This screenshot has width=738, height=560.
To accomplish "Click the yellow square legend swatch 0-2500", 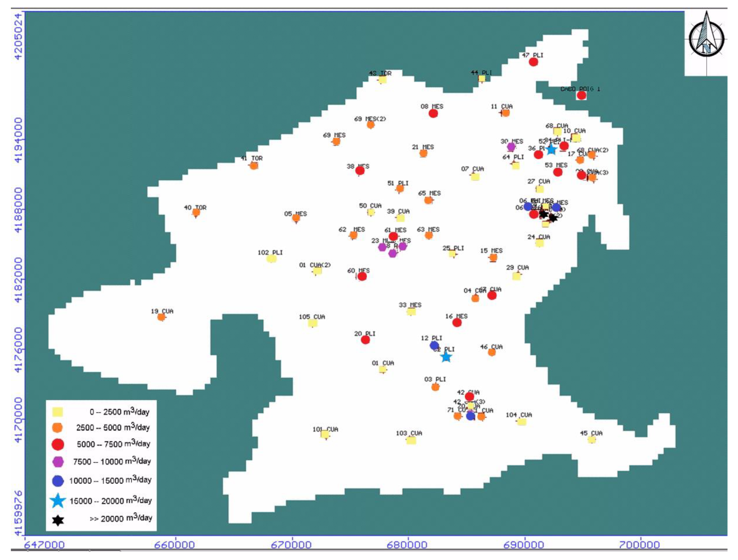I will click(58, 412).
